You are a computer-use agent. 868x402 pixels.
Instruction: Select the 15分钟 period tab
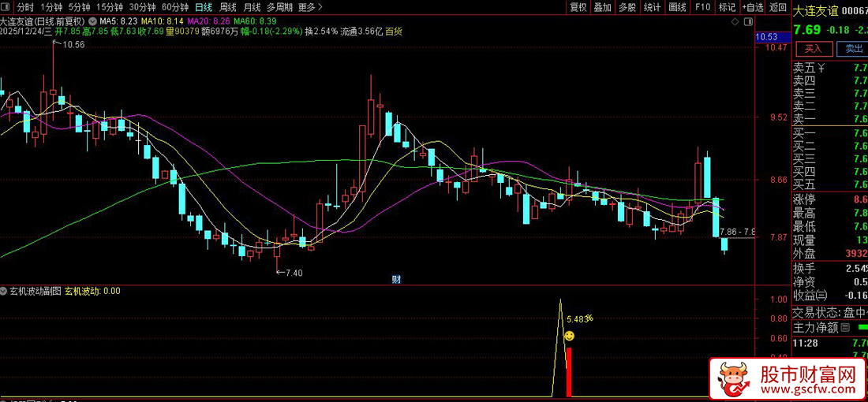[110, 7]
